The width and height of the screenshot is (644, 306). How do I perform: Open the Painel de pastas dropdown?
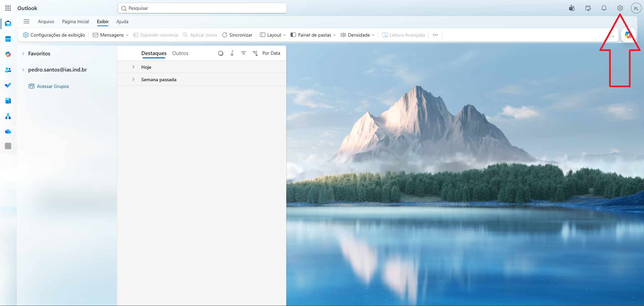tap(313, 35)
